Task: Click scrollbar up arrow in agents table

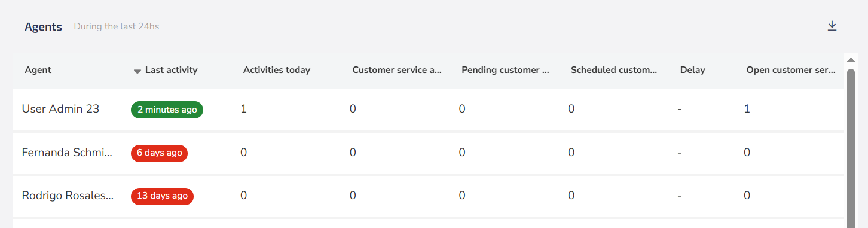Action: click(x=851, y=59)
